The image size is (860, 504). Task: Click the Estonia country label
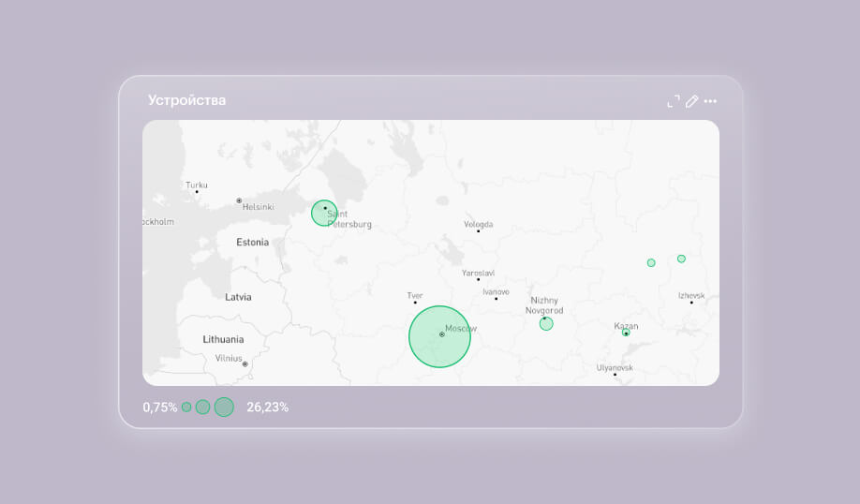pyautogui.click(x=252, y=242)
